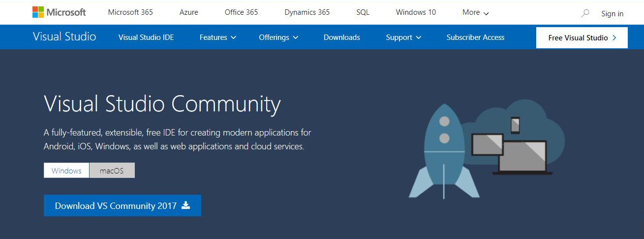Click the Microsoft logo
The height and width of the screenshot is (239, 644).
(x=59, y=12)
